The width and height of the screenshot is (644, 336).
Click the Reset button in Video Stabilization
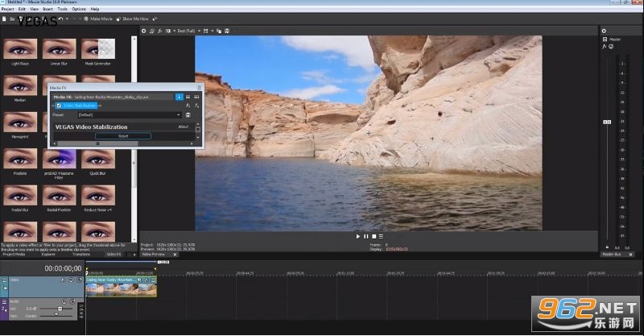123,135
